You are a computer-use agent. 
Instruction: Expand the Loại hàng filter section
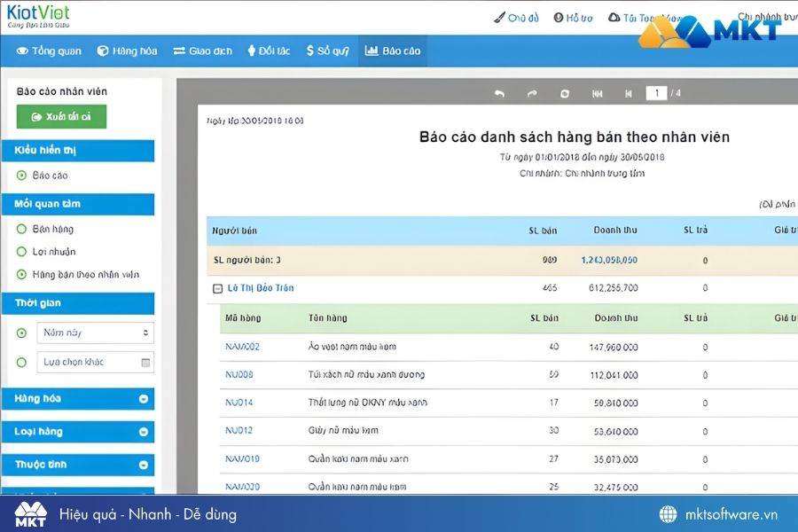[x=143, y=432]
